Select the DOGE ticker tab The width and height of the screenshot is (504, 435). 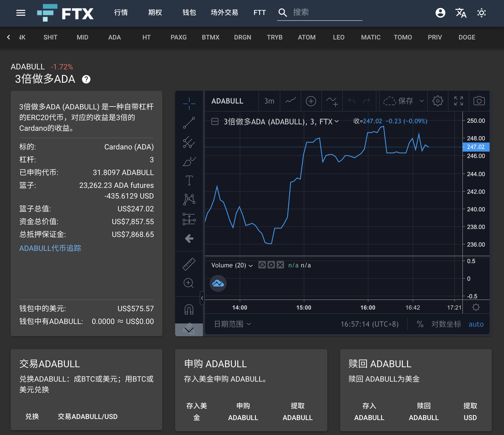(x=467, y=37)
